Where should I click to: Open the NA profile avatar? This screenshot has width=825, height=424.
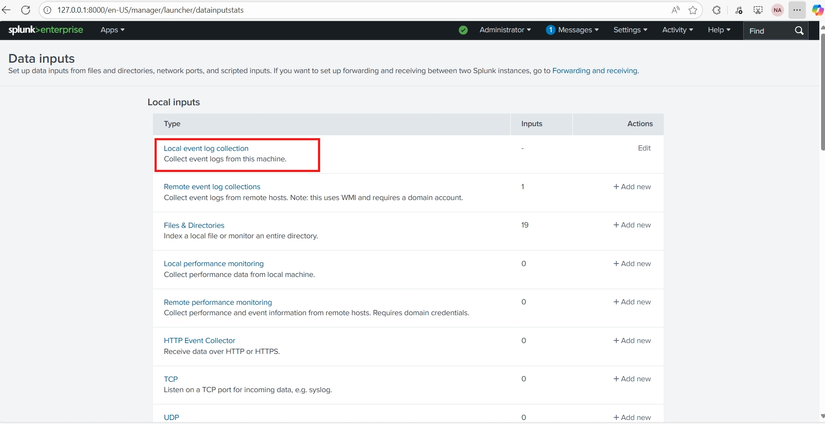(x=777, y=10)
